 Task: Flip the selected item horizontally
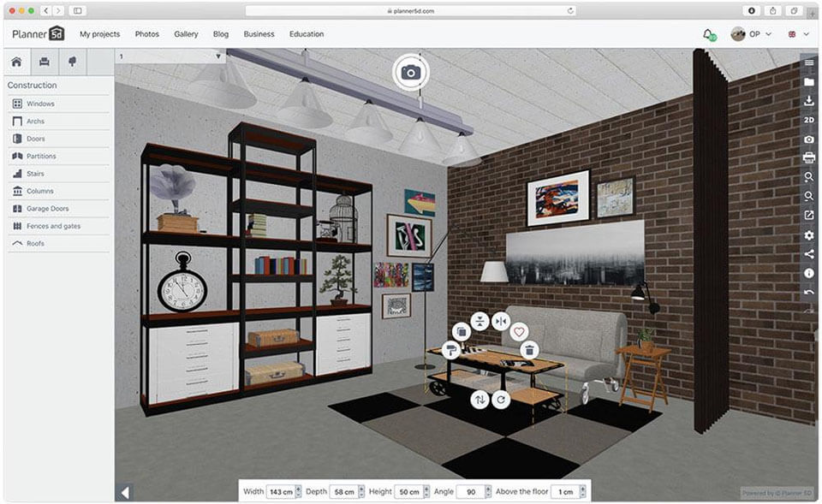(501, 319)
